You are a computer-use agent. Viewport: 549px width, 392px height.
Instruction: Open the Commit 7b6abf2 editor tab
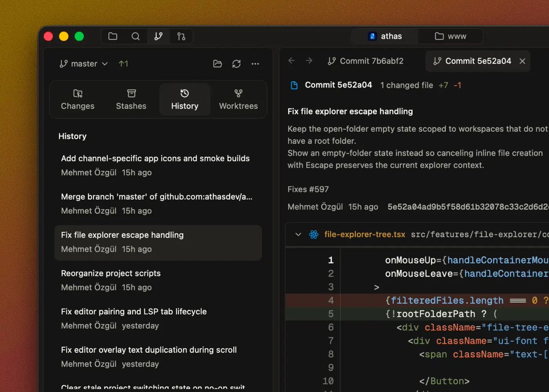(366, 61)
